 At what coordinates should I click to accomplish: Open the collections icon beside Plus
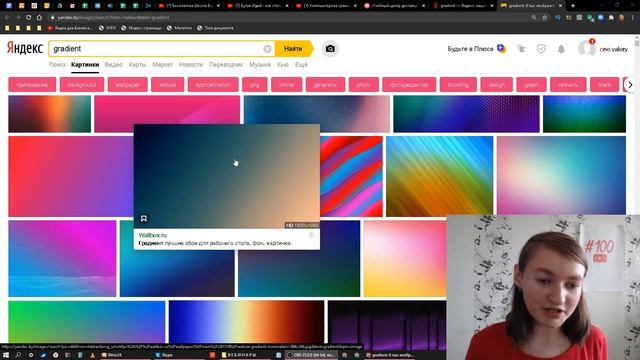pyautogui.click(x=521, y=49)
